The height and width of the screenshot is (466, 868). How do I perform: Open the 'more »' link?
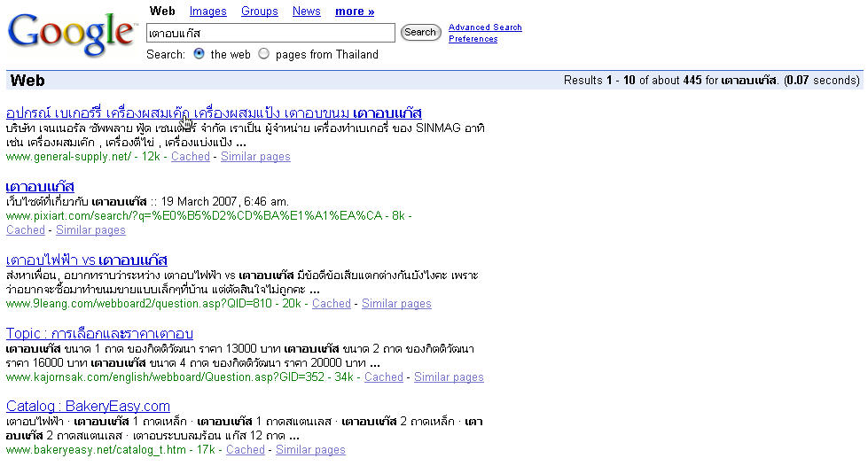355,11
